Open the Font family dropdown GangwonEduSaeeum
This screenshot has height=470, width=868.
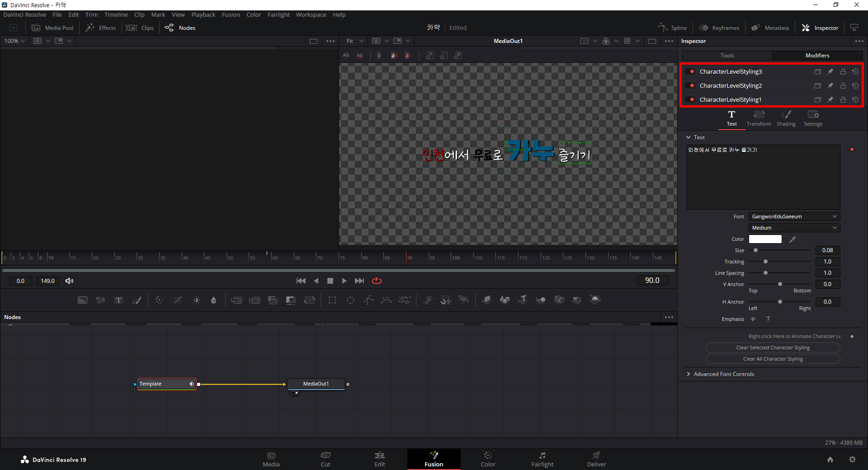point(794,216)
